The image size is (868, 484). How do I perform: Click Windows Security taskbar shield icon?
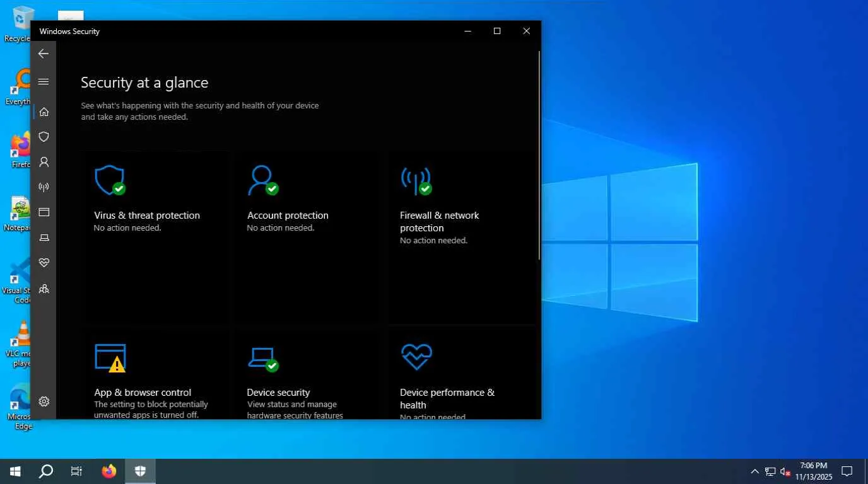(x=140, y=471)
